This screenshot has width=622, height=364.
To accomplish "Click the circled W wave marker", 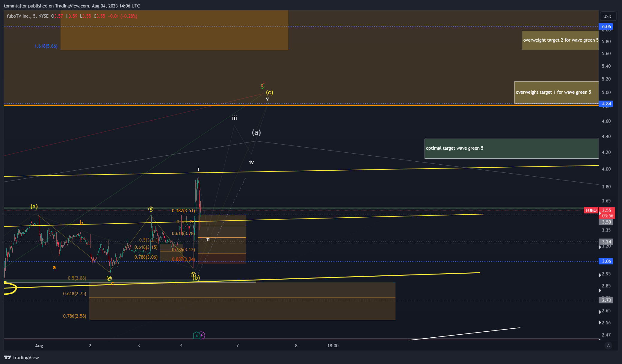I will pyautogui.click(x=109, y=278).
